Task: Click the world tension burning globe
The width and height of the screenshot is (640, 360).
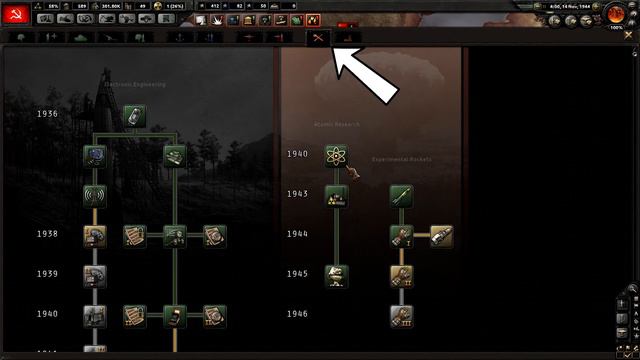Action: click(x=616, y=15)
